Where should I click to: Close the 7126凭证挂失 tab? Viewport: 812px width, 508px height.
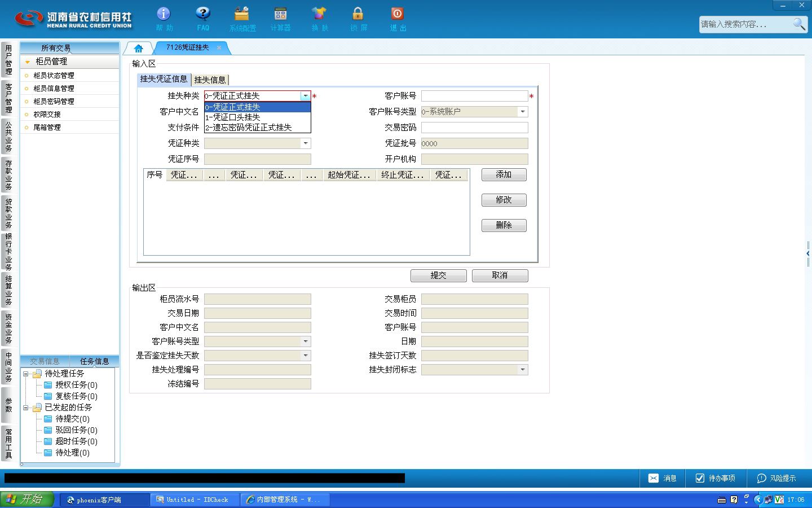(x=219, y=48)
